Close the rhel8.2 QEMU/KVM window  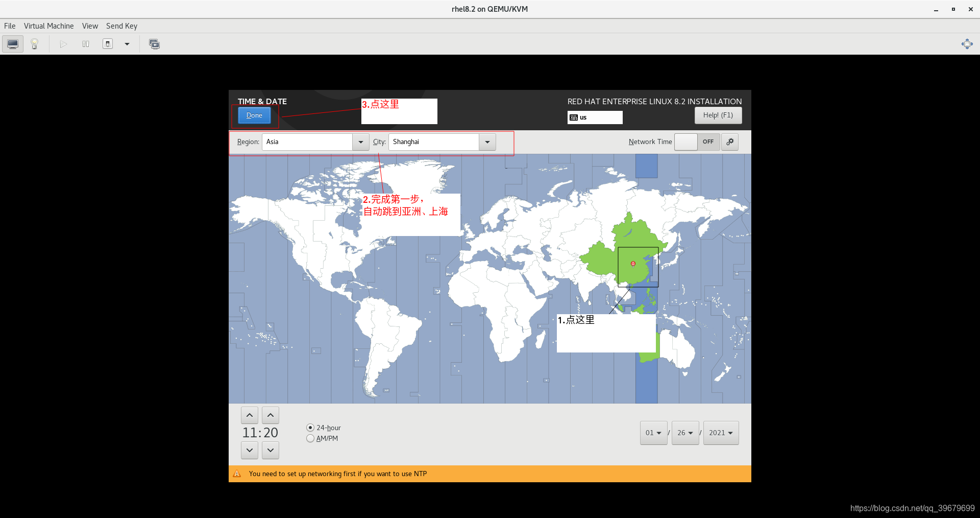point(970,9)
